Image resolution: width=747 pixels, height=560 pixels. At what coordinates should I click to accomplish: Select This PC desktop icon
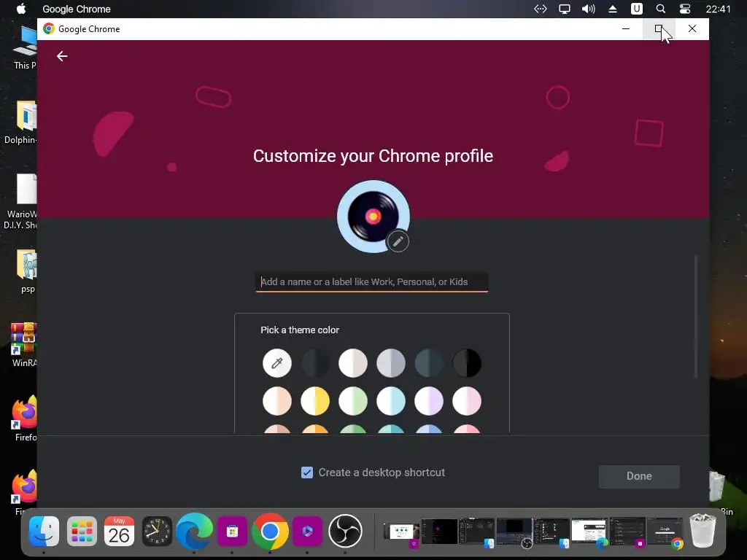[26, 49]
